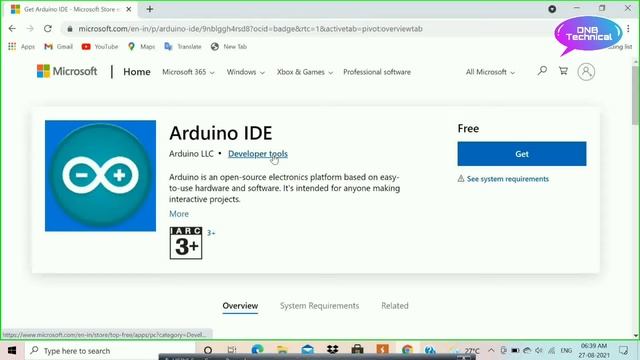Go to the Home link
The image size is (640, 360).
point(137,72)
